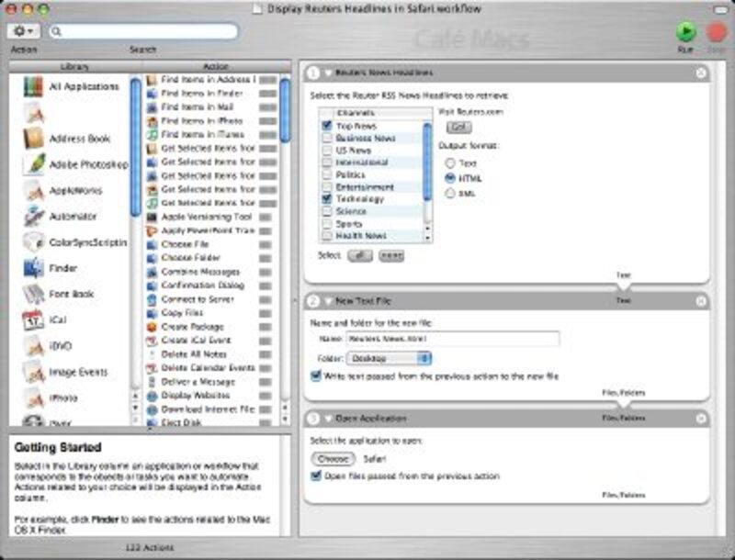Image resolution: width=735 pixels, height=560 pixels.
Task: Open the gear Action menu
Action: point(24,31)
